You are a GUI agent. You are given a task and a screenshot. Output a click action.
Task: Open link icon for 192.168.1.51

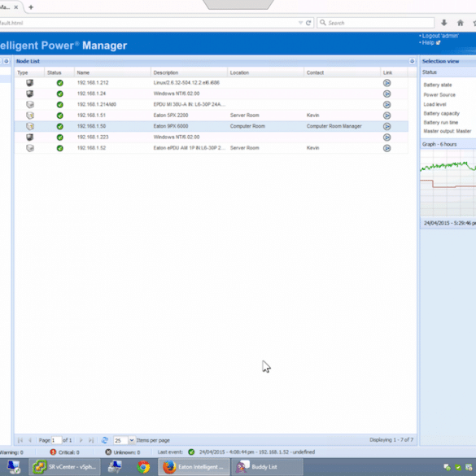tap(386, 116)
